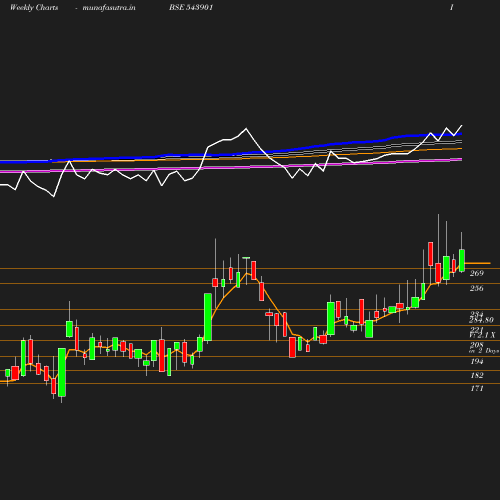Image resolution: width=500 pixels, height=500 pixels.
Task: Click the 234.80 current price label
Action: (481, 320)
